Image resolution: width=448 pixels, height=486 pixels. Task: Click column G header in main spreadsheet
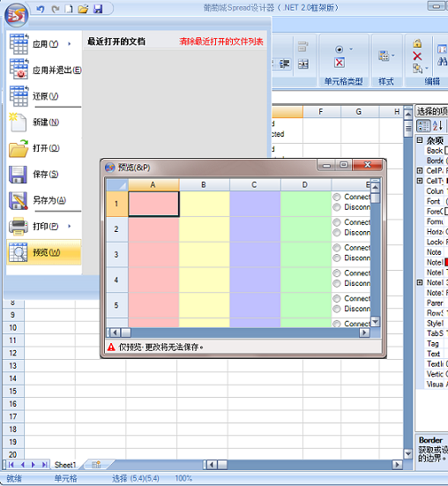(x=359, y=112)
